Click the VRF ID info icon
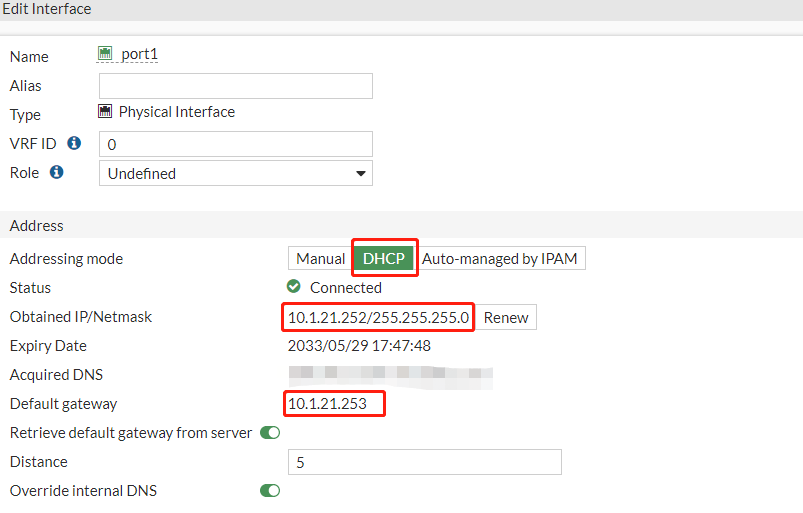Image resolution: width=803 pixels, height=513 pixels. (74, 143)
